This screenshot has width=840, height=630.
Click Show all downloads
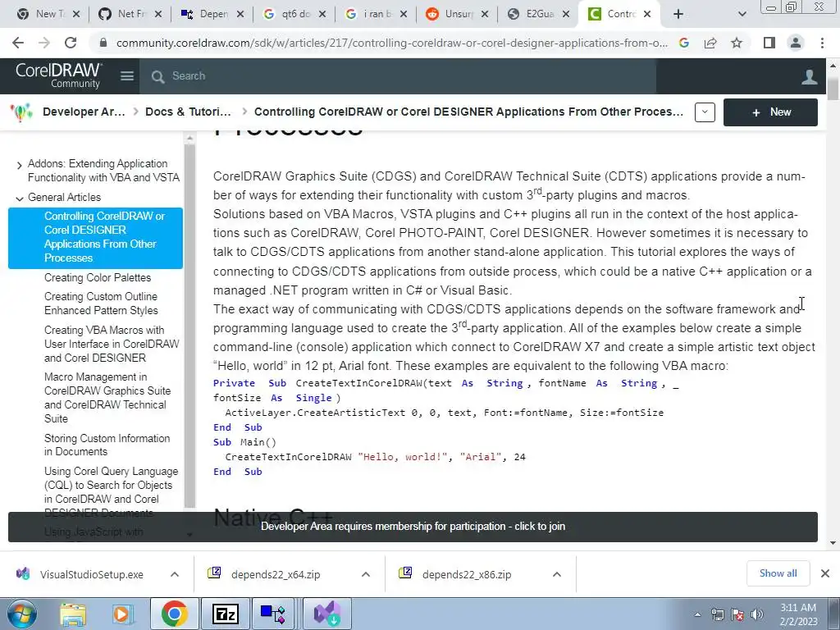click(x=778, y=573)
